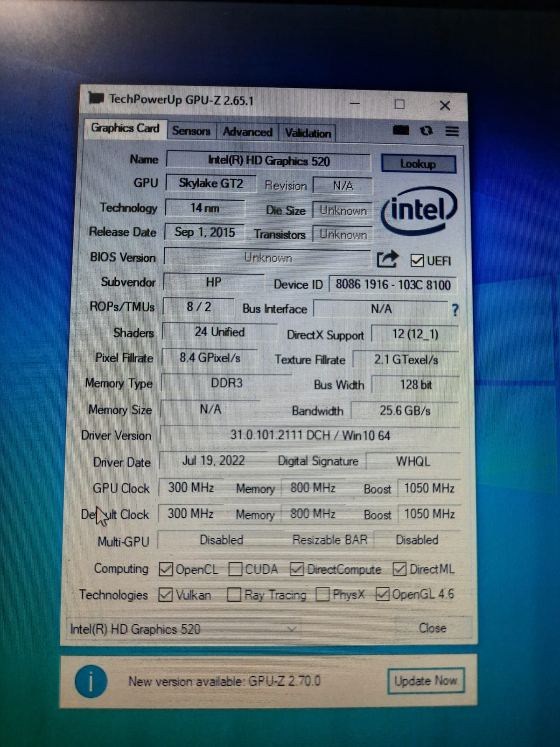Click the Device ID field 8086 1916
The image size is (560, 747).
tap(393, 285)
